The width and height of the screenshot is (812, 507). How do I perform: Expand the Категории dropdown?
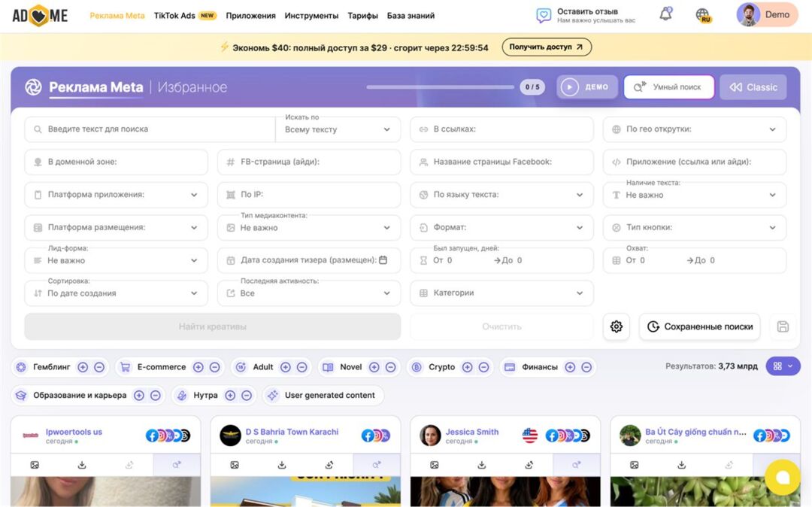[x=501, y=293]
